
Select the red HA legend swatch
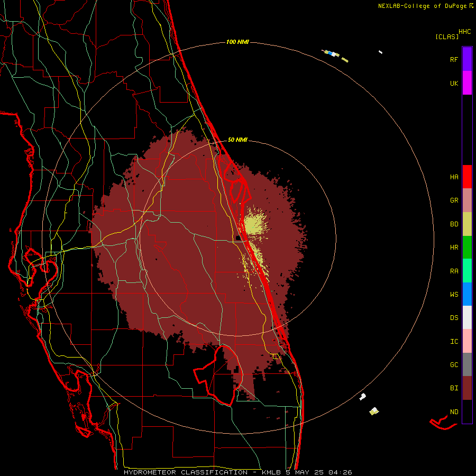(x=467, y=177)
